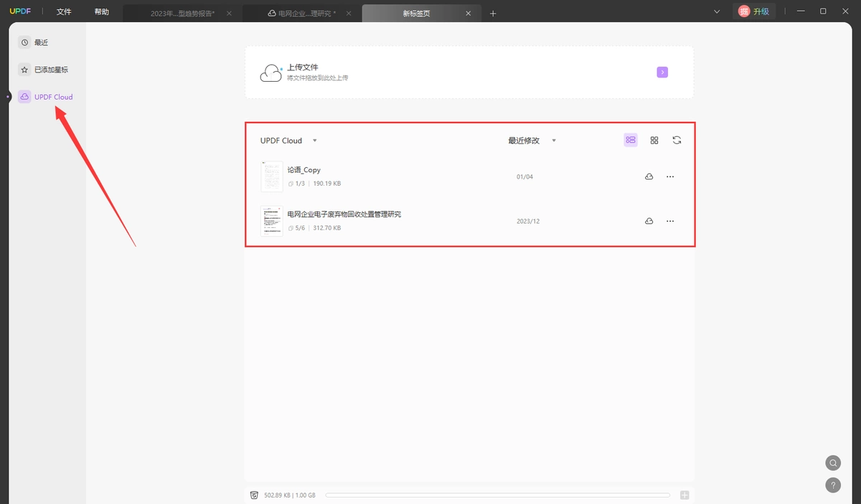Click the cloud download icon for 论语_Copy
861x504 pixels.
(x=649, y=176)
